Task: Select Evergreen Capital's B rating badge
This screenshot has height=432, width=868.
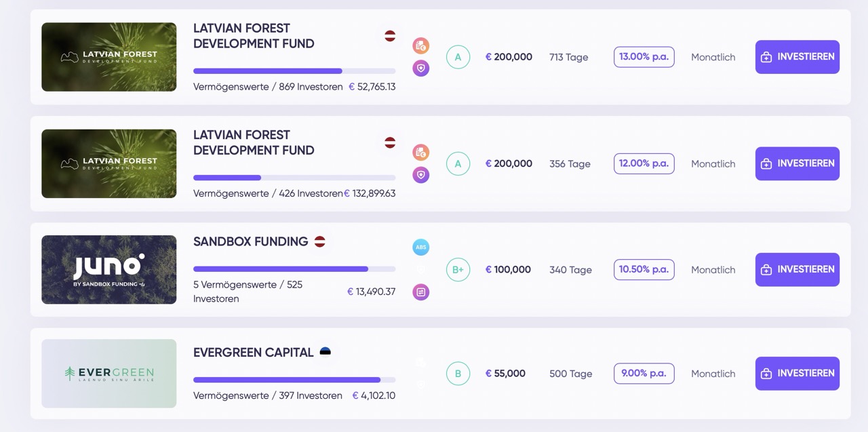Action: click(x=458, y=374)
